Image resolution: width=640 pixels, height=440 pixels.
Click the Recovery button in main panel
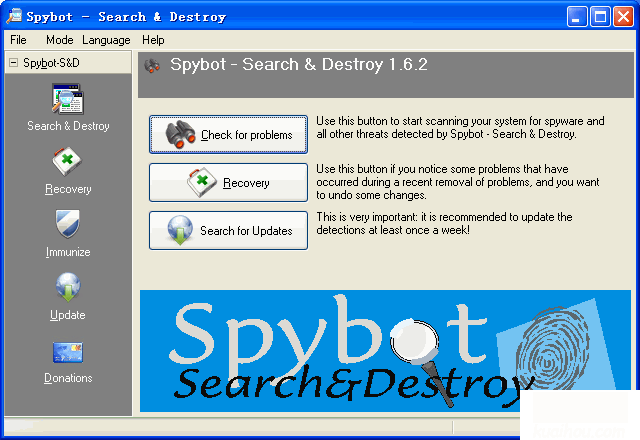pos(228,182)
